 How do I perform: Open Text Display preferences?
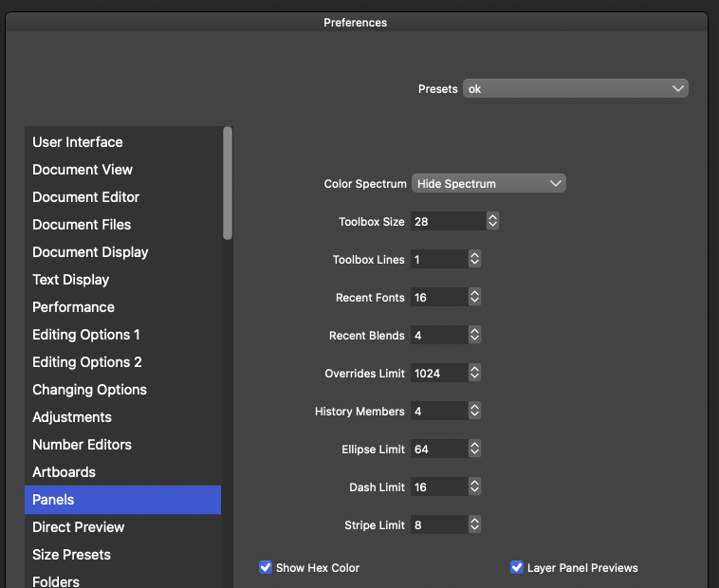[71, 280]
